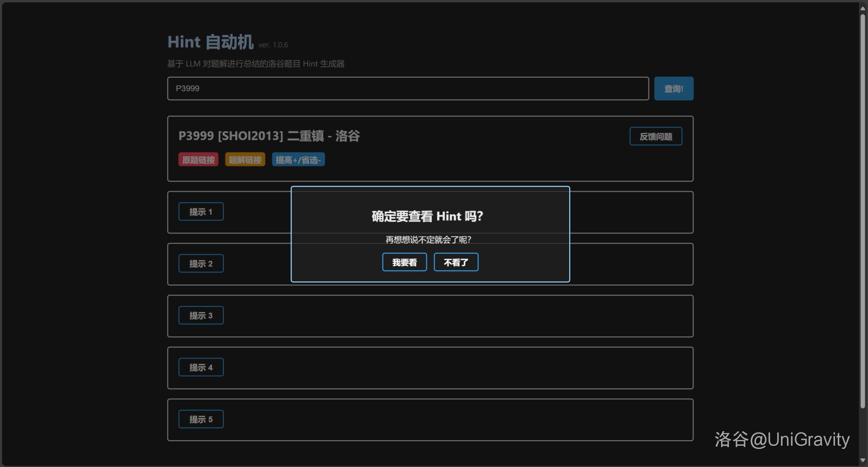Open the red 原题链接 tag

coord(198,160)
